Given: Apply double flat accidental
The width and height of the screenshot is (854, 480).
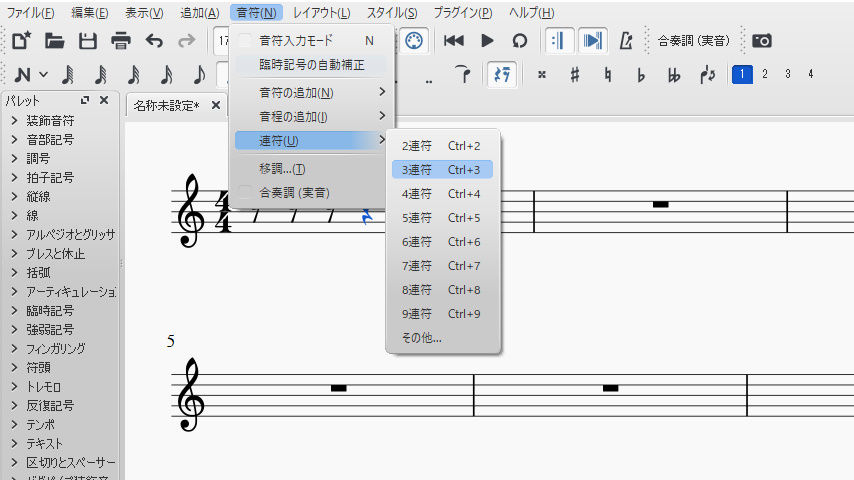Looking at the screenshot, I should (674, 75).
